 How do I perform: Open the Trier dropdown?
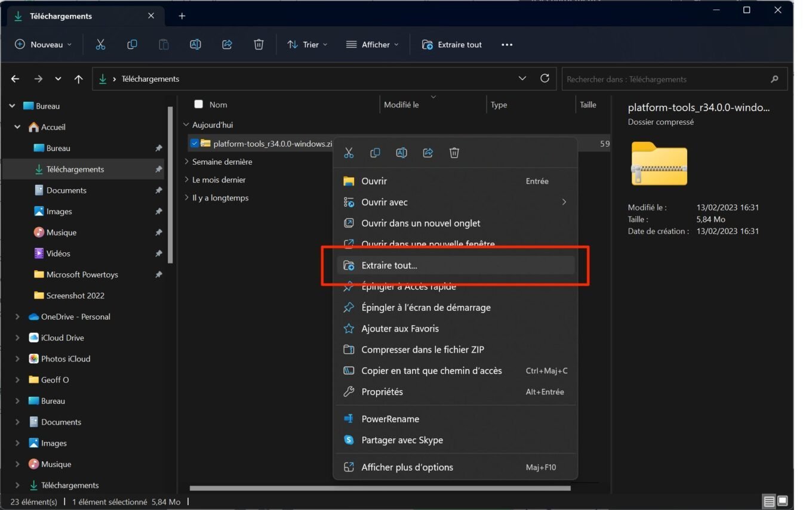coord(307,45)
